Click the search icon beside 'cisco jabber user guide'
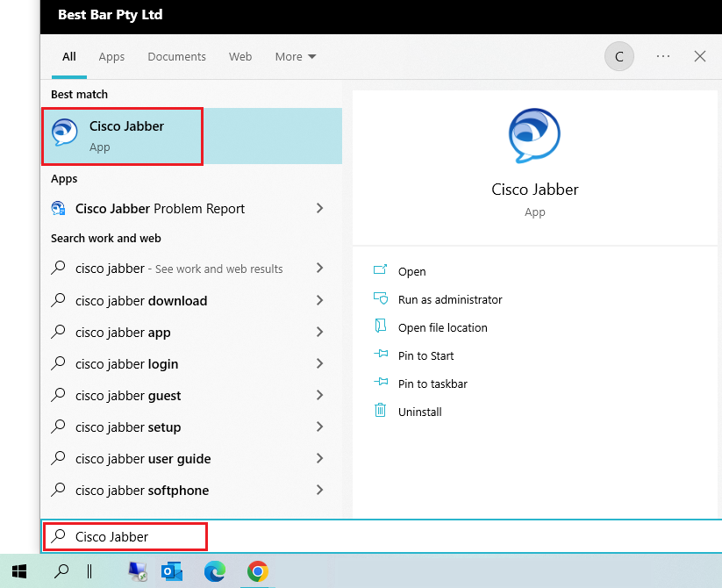This screenshot has width=722, height=588. point(58,458)
